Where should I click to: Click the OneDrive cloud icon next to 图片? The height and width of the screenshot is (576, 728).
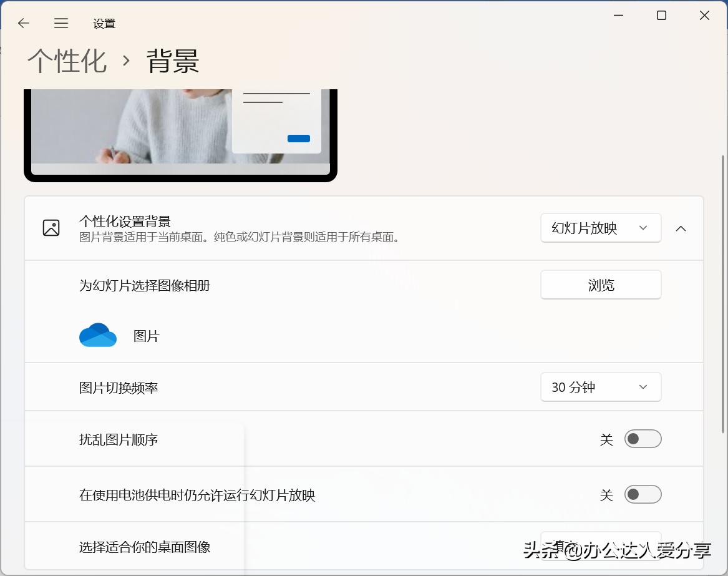(x=97, y=335)
